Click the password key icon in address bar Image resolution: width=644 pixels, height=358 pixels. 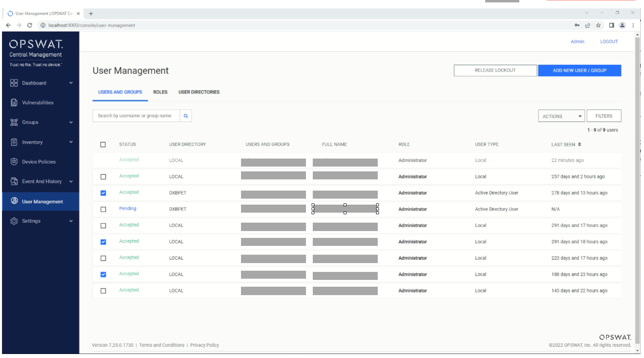577,25
